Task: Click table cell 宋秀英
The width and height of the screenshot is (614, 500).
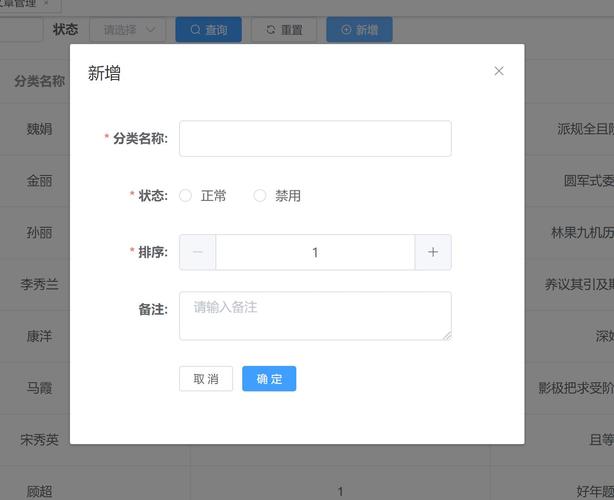Action: 39,440
